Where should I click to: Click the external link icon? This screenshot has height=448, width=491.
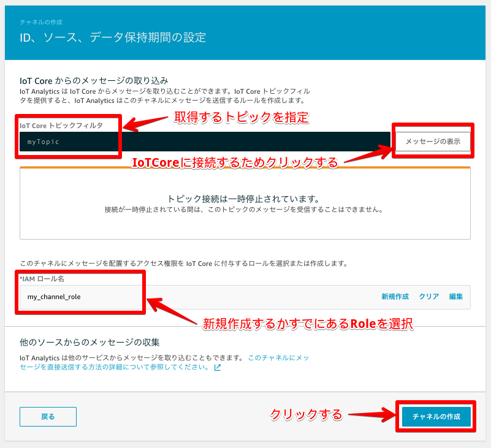[218, 367]
